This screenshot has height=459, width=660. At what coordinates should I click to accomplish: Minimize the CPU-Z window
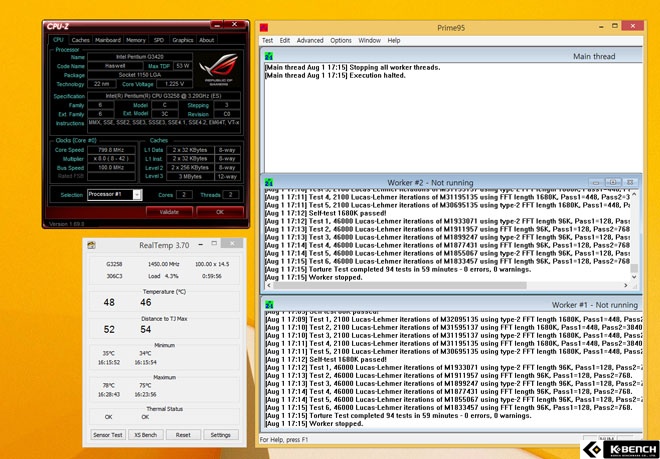click(217, 25)
